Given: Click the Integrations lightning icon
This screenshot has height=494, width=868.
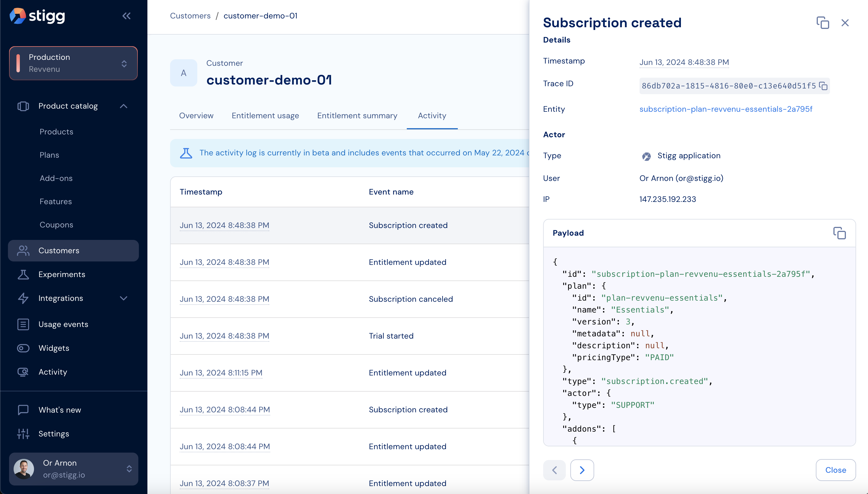Looking at the screenshot, I should coord(23,298).
